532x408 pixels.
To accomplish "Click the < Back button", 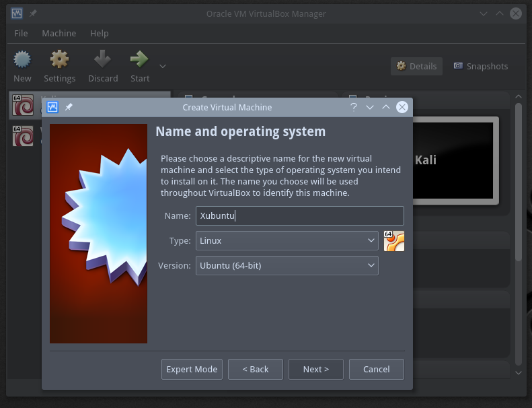I will pyautogui.click(x=256, y=369).
